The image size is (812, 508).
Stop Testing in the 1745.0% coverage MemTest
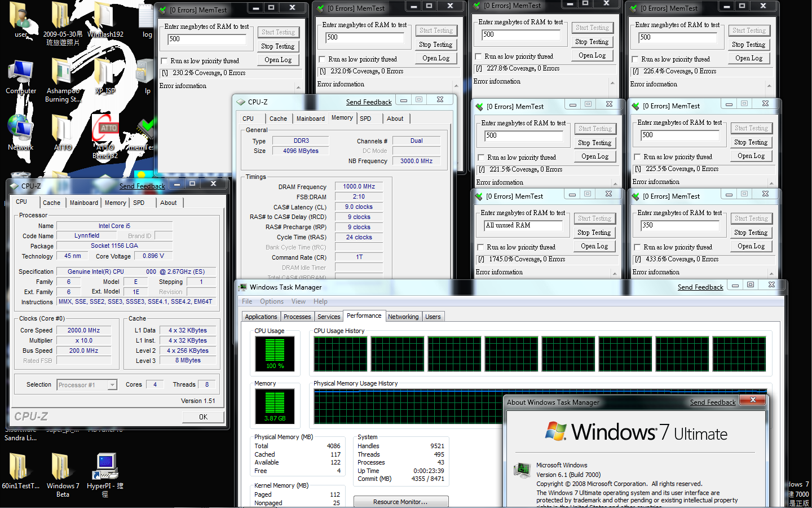[x=594, y=233]
